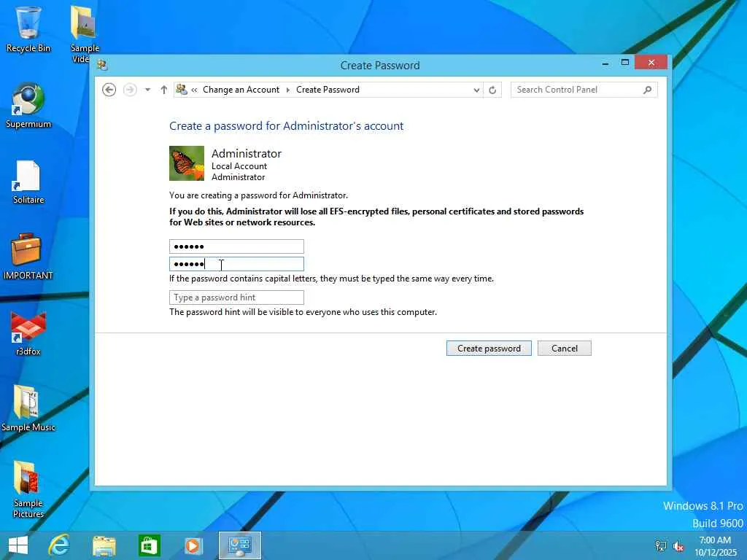Click the taskbar clock and date
This screenshot has height=560, width=747.
(x=715, y=546)
